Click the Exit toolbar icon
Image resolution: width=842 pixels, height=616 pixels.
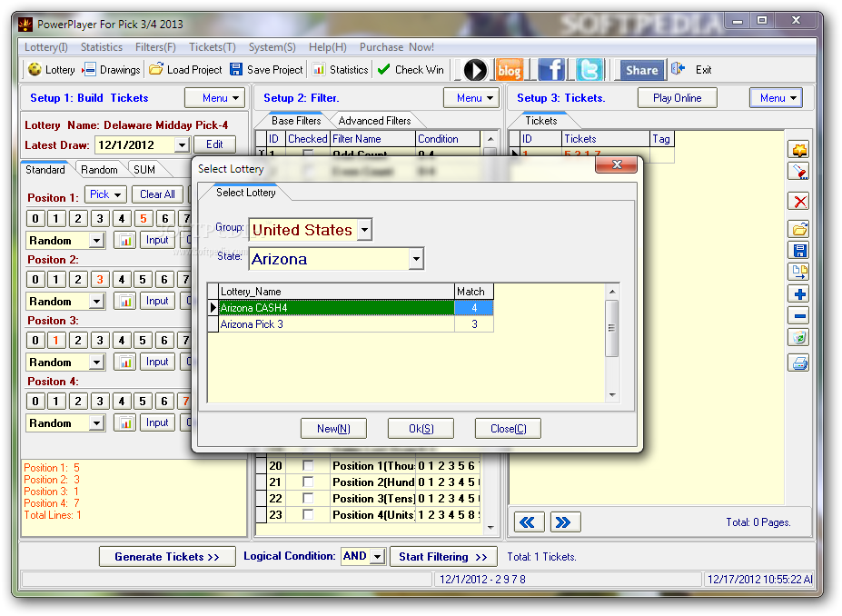coord(679,69)
